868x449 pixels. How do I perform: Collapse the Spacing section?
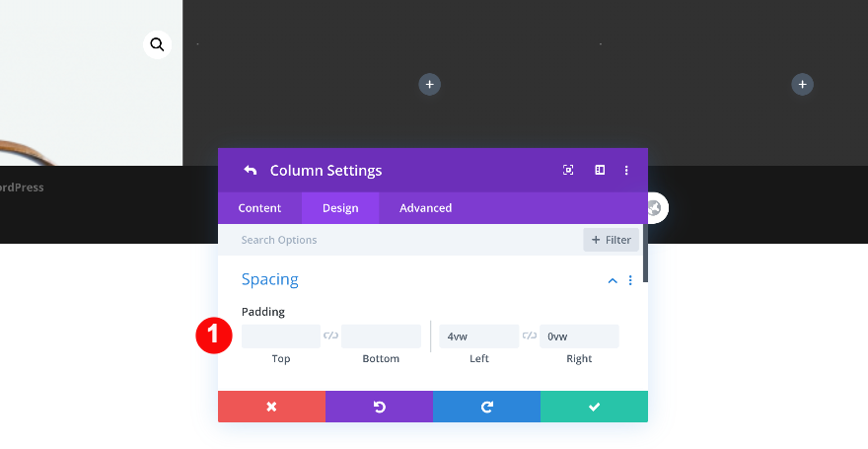pos(613,280)
